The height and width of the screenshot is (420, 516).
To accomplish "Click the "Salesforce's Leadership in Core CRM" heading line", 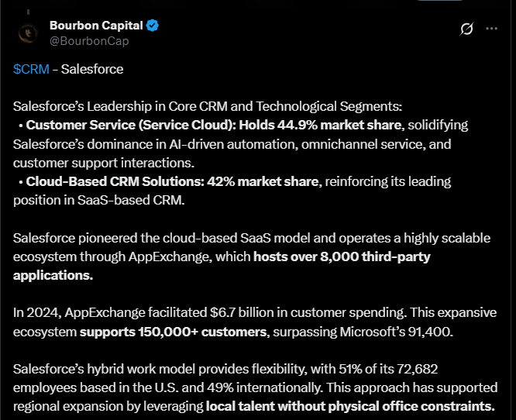I will [208, 106].
